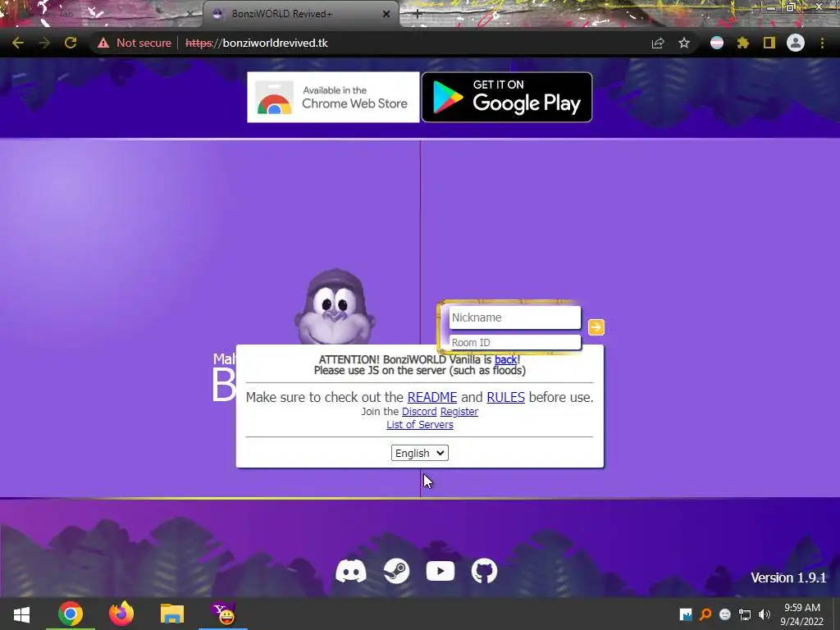Open the Register link
840x630 pixels.
click(x=459, y=412)
